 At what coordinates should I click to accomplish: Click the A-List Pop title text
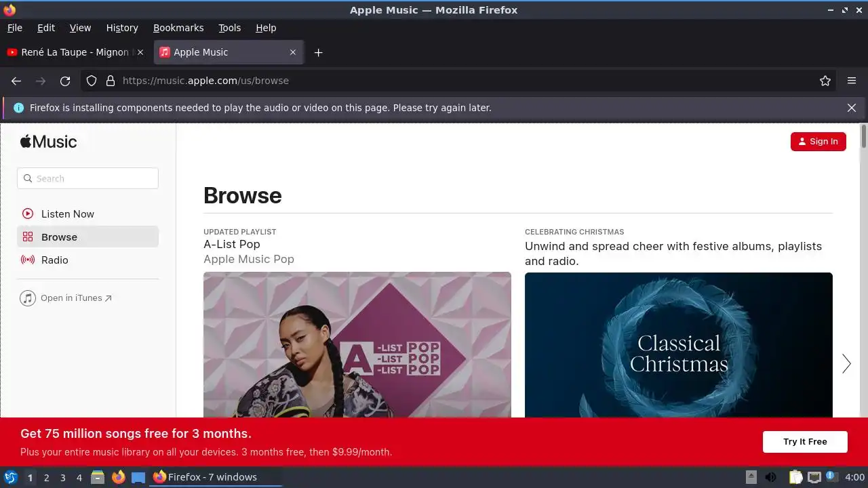point(232,244)
